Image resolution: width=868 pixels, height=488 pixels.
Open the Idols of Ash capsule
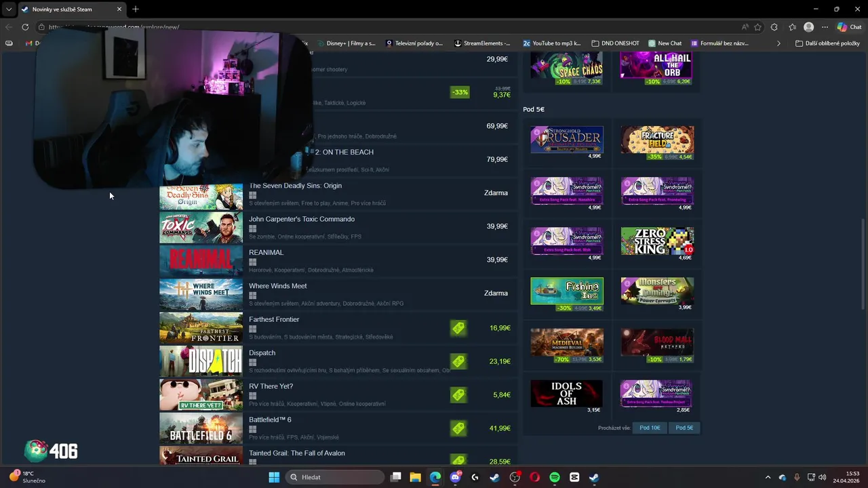point(567,394)
